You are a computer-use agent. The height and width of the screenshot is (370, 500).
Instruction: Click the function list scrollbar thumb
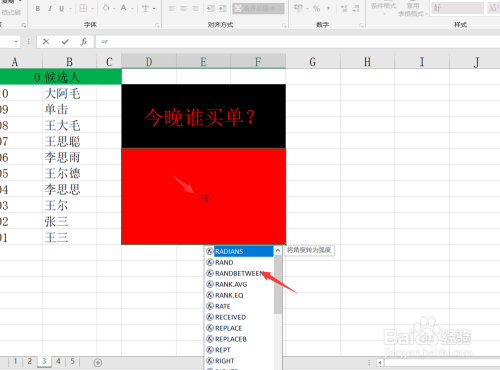[x=278, y=284]
